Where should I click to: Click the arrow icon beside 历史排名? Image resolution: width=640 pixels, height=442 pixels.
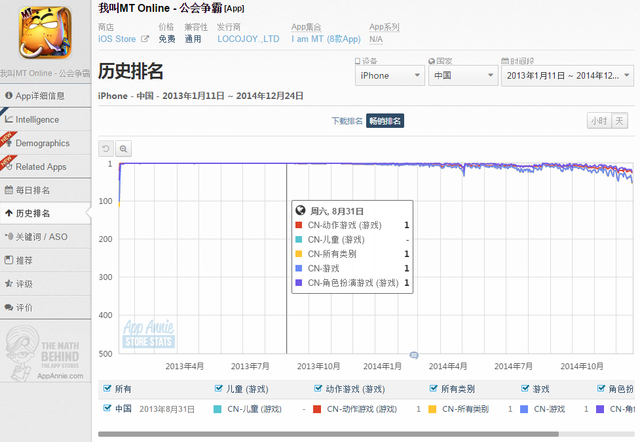click(x=9, y=213)
